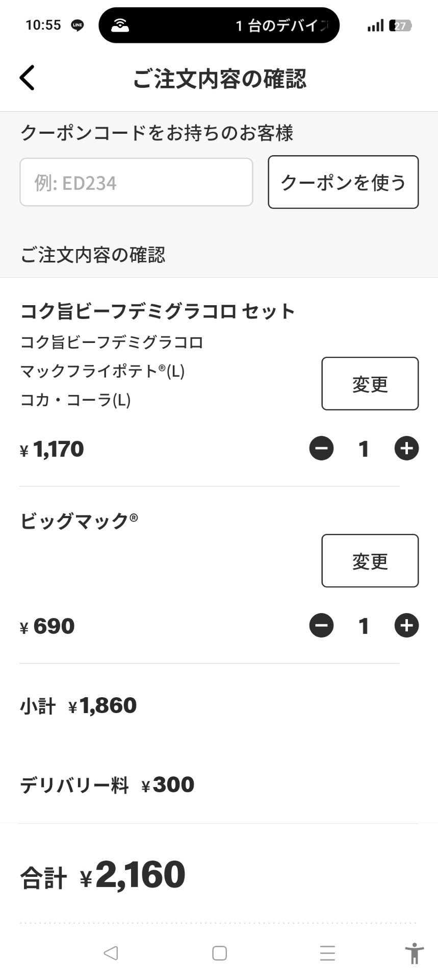Increase the コク旨ビーフデミグラコロ セット quantity
Screen dimensions: 438x980
pyautogui.click(x=406, y=449)
